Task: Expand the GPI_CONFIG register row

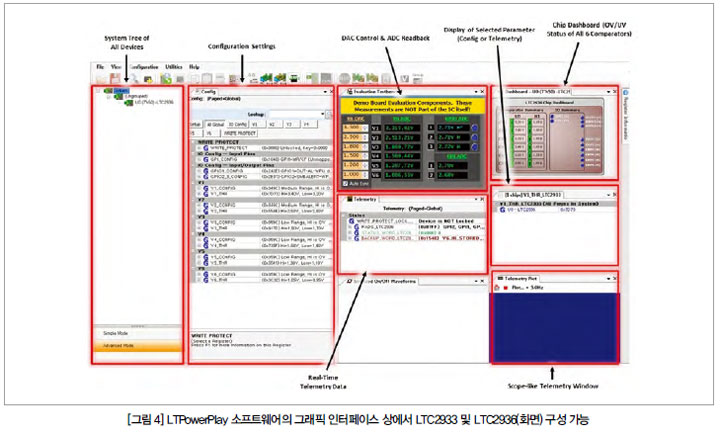Action: point(199,159)
